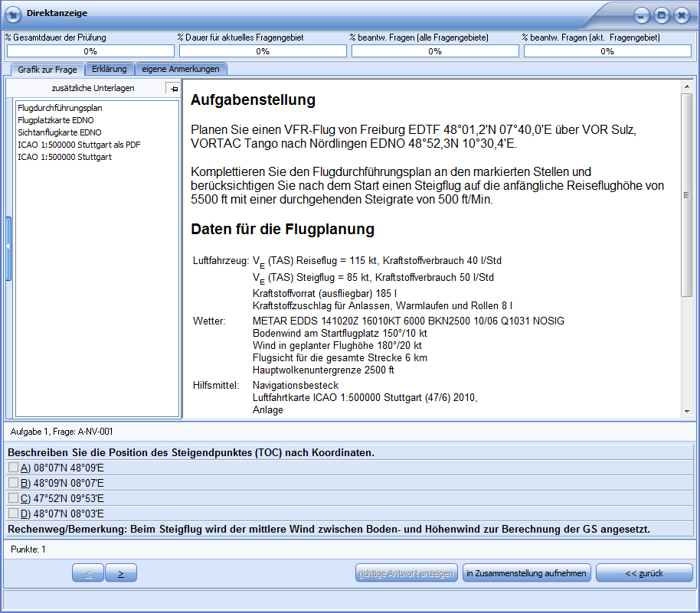Click the zusätzliche Unterlagen panel header
The height and width of the screenshot is (613, 700).
pyautogui.click(x=93, y=88)
